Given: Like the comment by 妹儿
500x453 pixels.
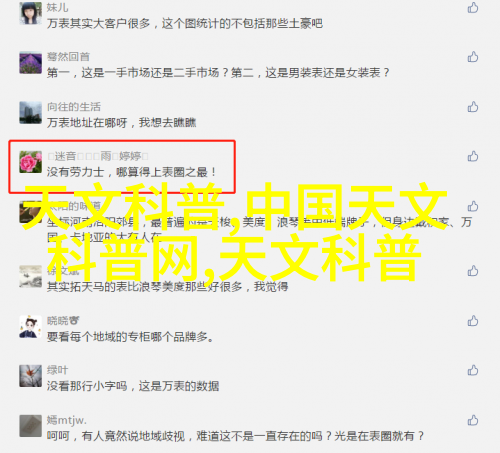Looking at the screenshot, I should [x=473, y=8].
